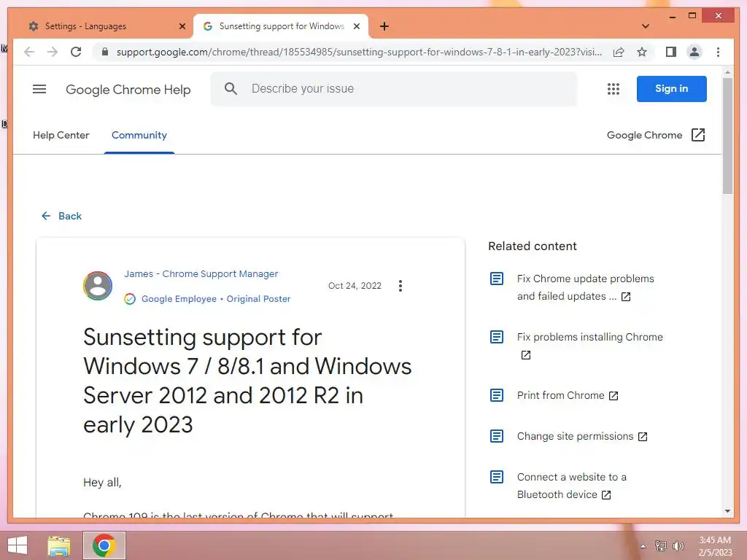Select the Sunsetting support for Windows tab
The image size is (747, 560).
tap(281, 26)
